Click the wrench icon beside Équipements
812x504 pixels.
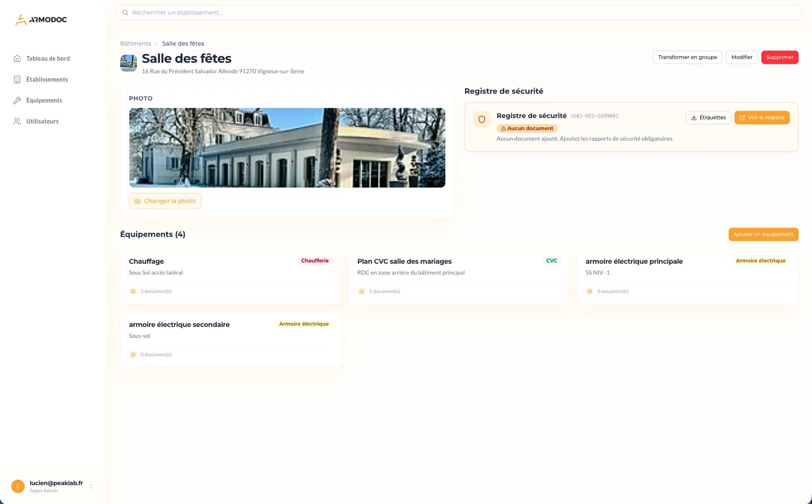[x=17, y=100]
